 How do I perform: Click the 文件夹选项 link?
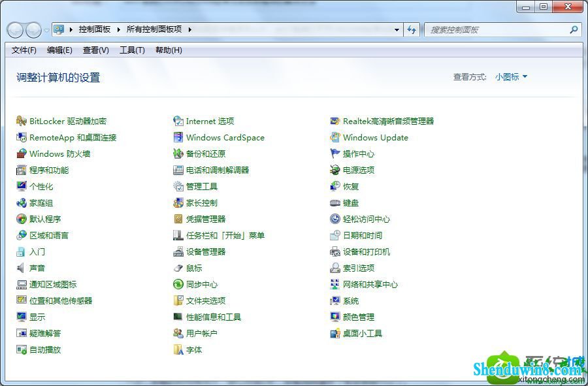(x=206, y=301)
